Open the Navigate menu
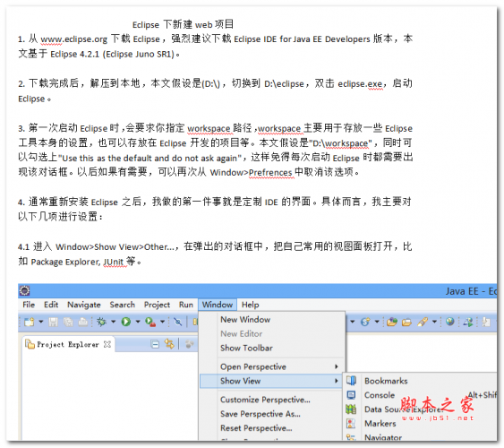The image size is (504, 448). (84, 305)
